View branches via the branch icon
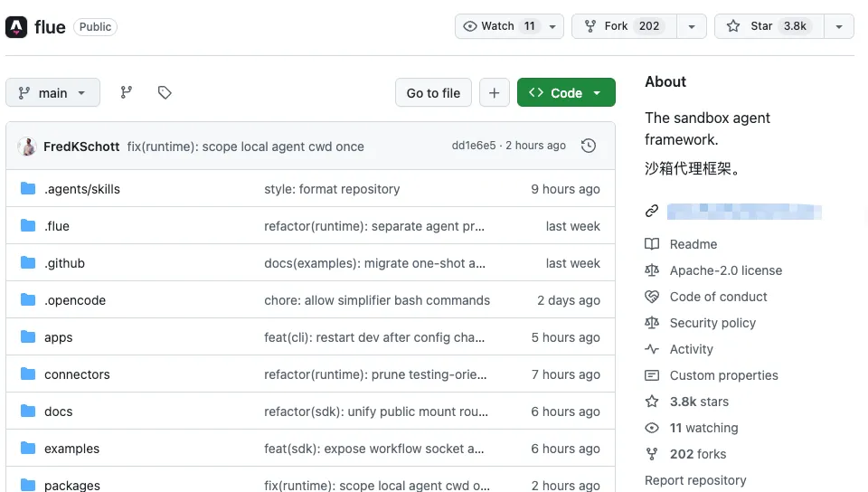 (127, 92)
